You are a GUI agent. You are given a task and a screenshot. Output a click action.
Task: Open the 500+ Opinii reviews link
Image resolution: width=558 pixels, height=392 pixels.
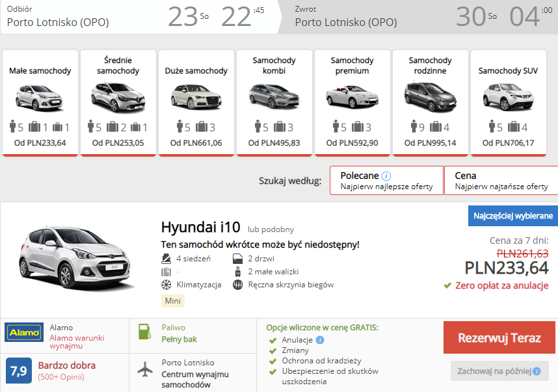61,377
